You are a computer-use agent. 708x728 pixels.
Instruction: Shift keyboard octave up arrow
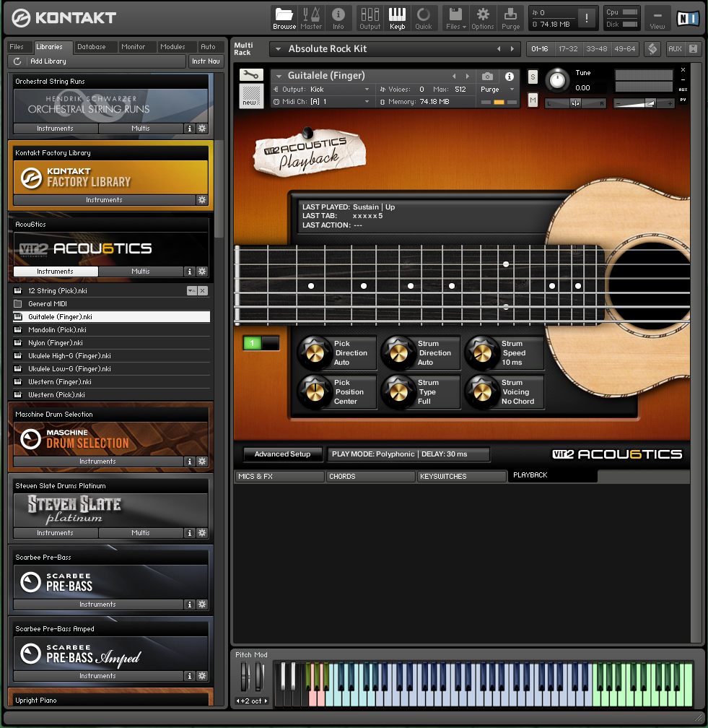(266, 701)
